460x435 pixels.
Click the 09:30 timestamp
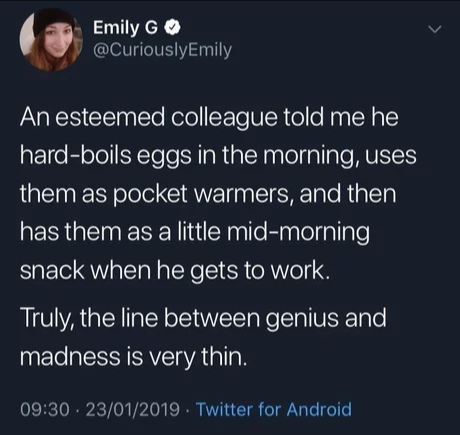(45, 409)
